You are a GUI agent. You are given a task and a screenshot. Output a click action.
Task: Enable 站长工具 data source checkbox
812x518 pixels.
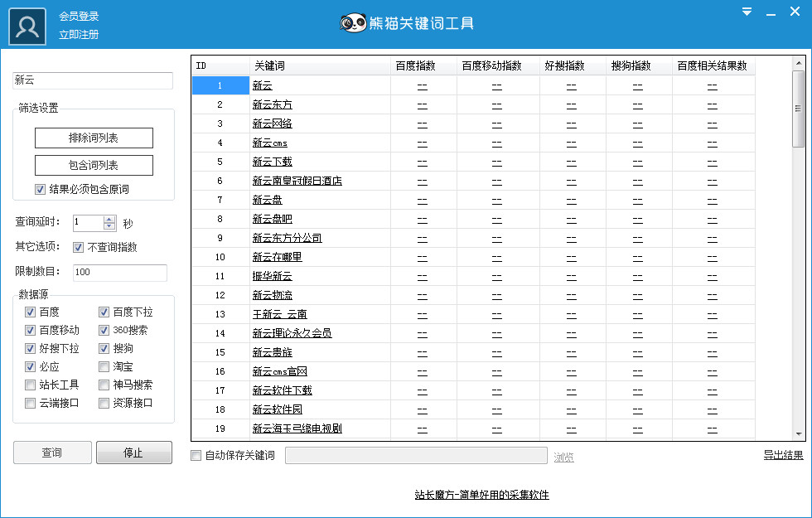(30, 385)
